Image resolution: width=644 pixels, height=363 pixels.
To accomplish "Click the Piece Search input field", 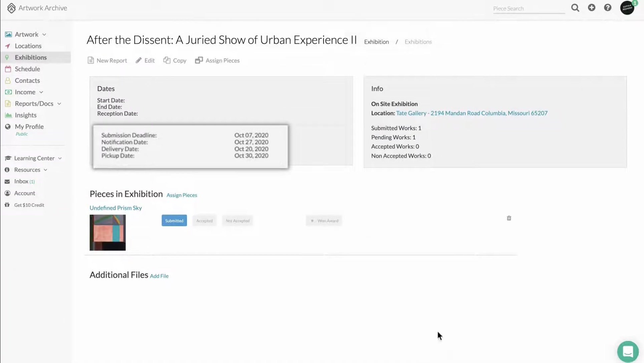I will click(x=529, y=8).
